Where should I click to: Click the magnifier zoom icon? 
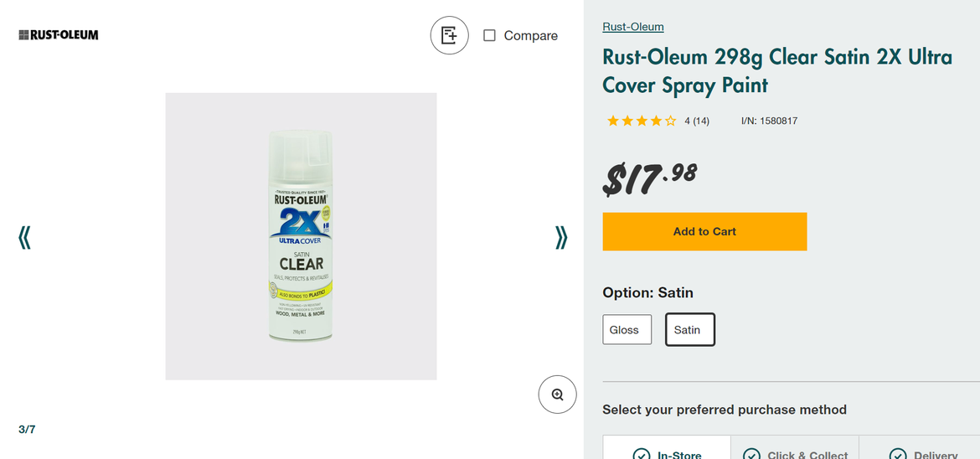tap(557, 395)
